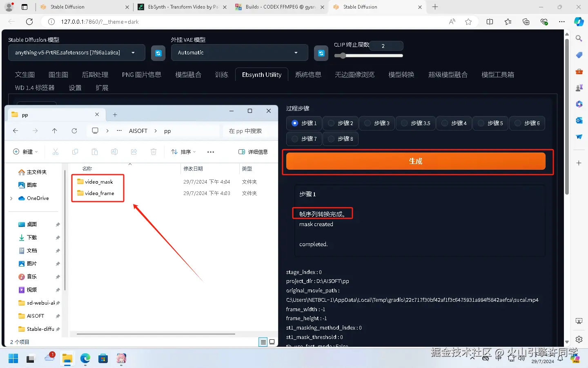Select the 步骤 1 radio option

click(304, 123)
